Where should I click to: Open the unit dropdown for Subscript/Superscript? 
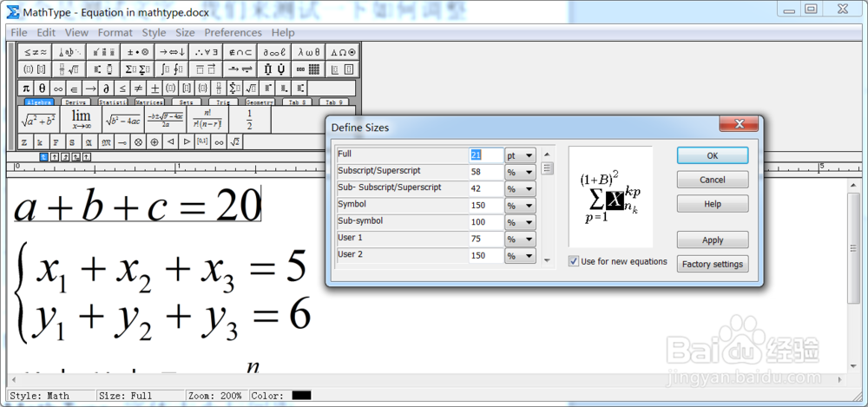[x=520, y=173]
